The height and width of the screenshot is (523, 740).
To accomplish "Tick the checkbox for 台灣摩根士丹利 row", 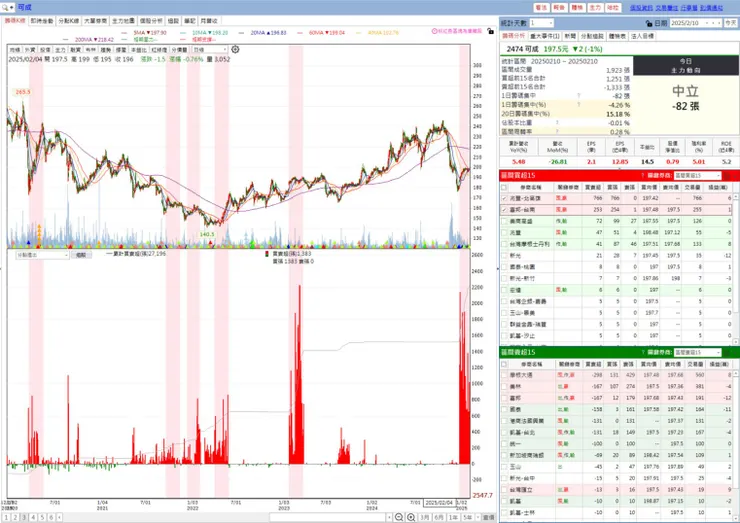I will (504, 244).
